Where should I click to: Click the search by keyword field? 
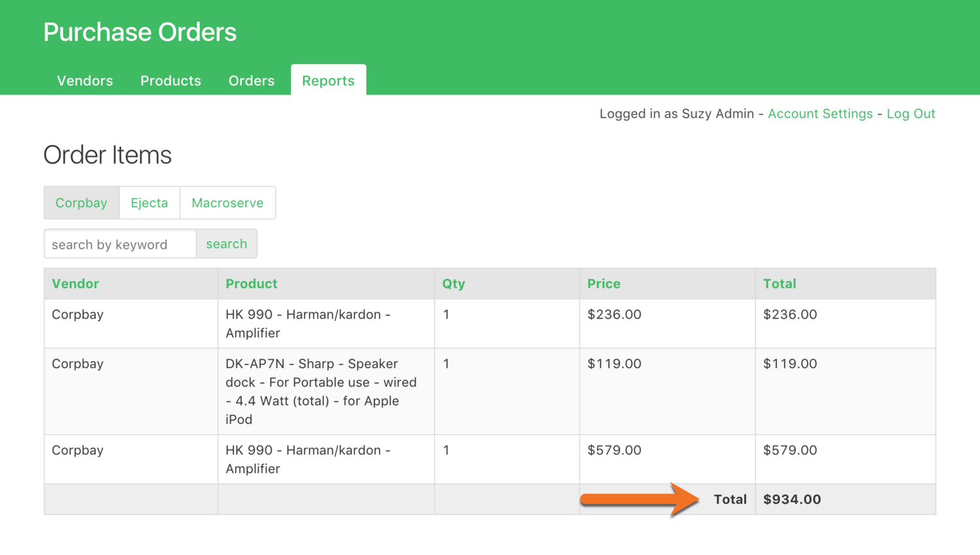click(120, 244)
